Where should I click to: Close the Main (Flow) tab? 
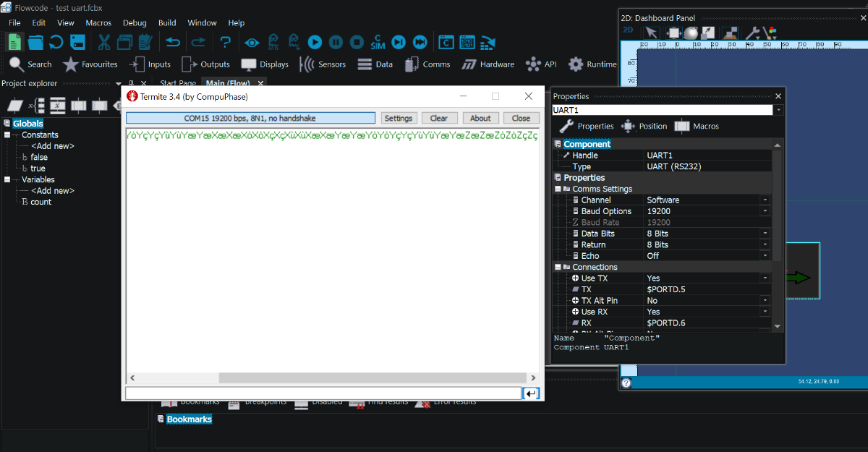(261, 83)
